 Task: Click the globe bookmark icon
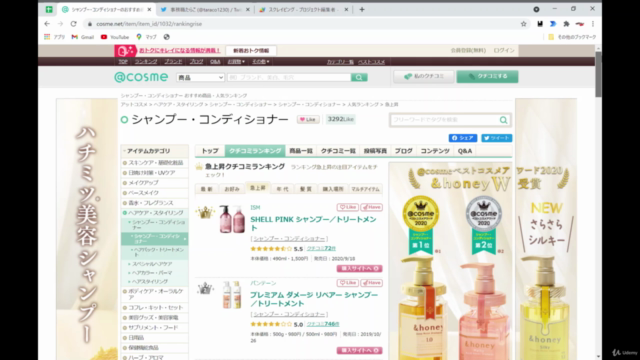[x=167, y=37]
